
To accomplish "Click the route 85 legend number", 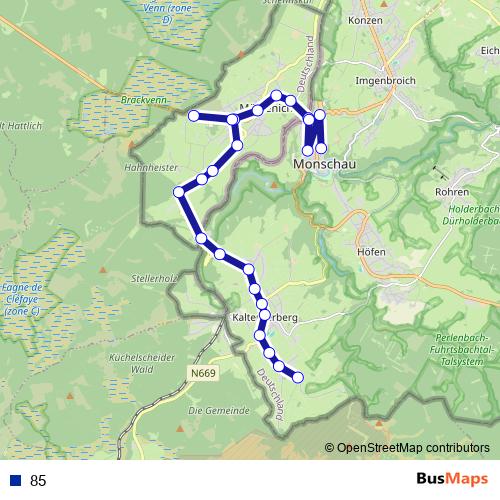I will coord(38,481).
